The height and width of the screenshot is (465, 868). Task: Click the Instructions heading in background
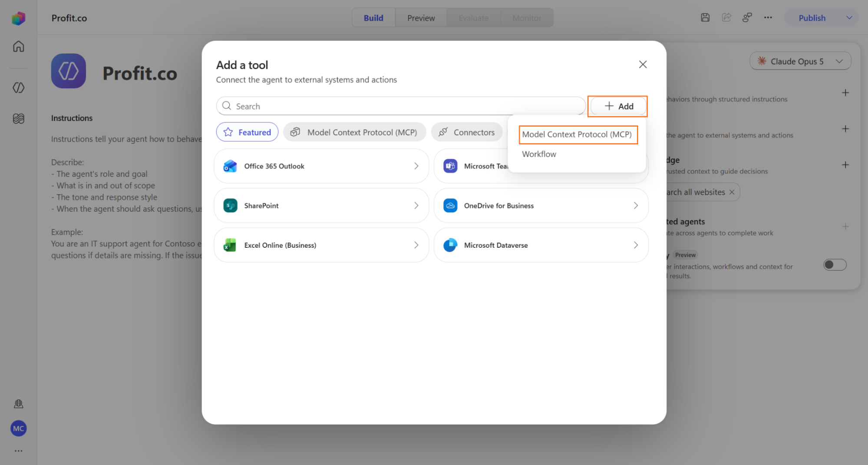tap(72, 118)
